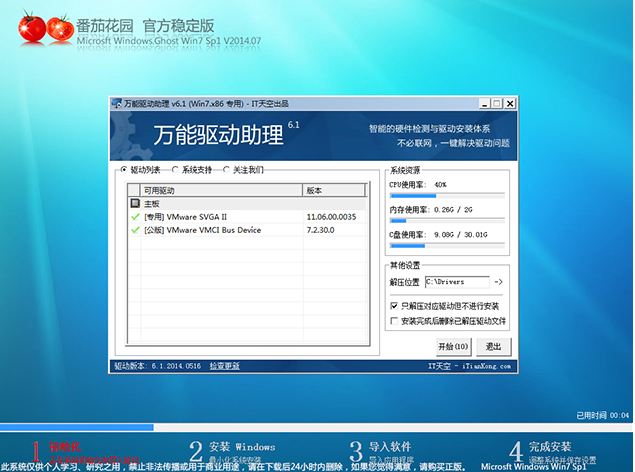Toggle the 主板 category checkbox

(x=135, y=203)
